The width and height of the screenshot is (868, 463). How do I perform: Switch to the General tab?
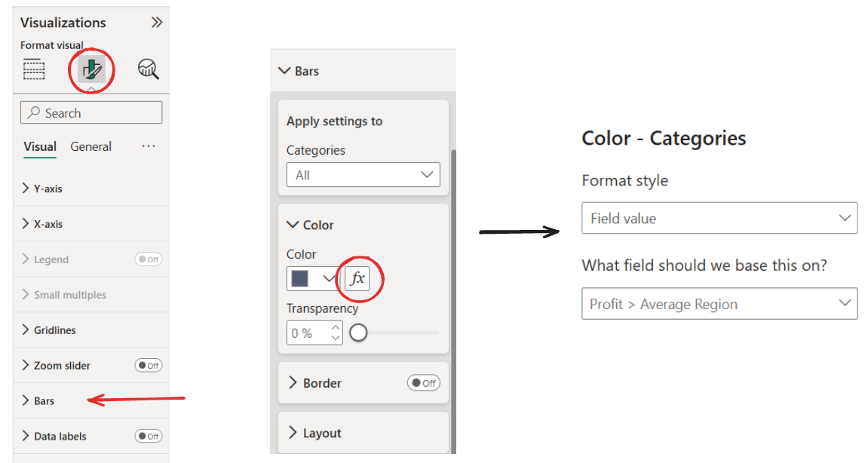pyautogui.click(x=90, y=147)
